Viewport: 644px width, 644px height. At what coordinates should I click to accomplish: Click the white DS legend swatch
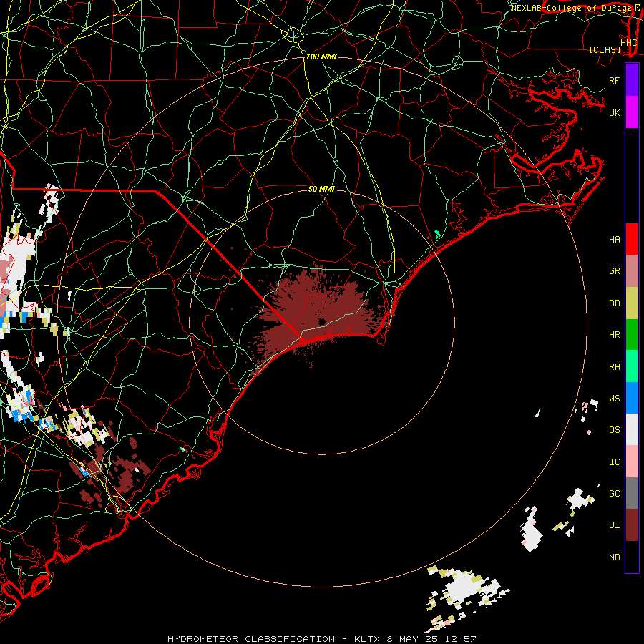coord(632,429)
